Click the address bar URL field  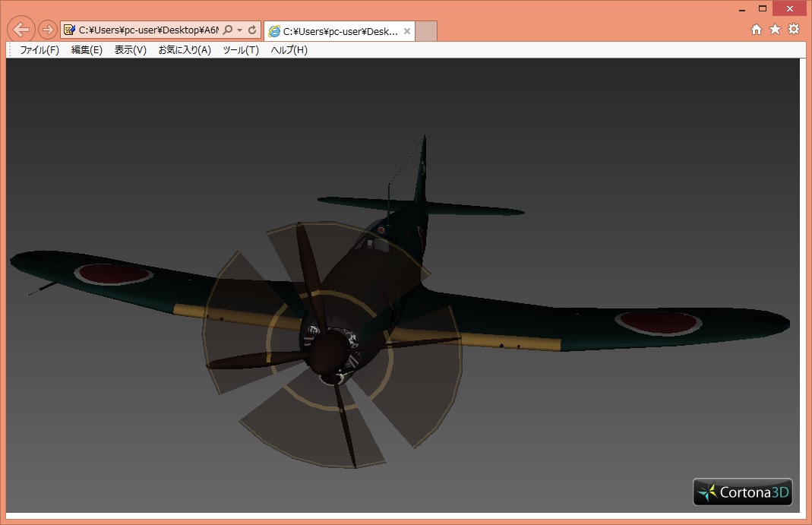click(x=148, y=30)
